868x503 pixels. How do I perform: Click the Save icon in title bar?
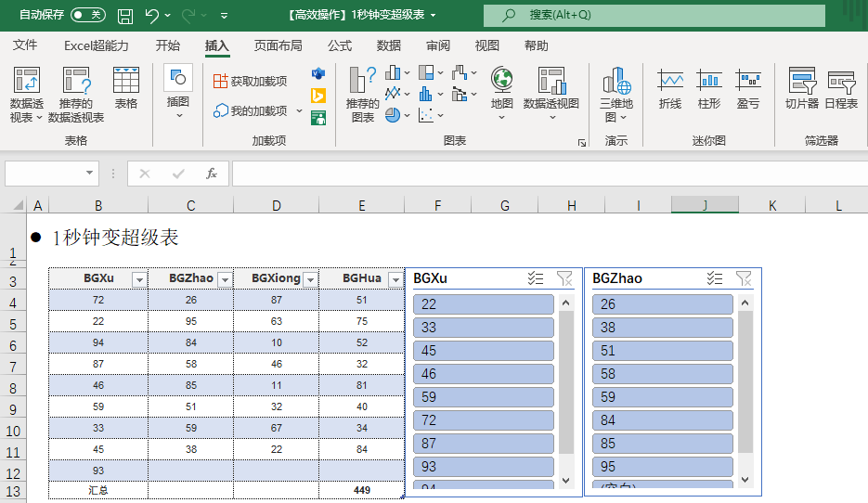pos(125,16)
